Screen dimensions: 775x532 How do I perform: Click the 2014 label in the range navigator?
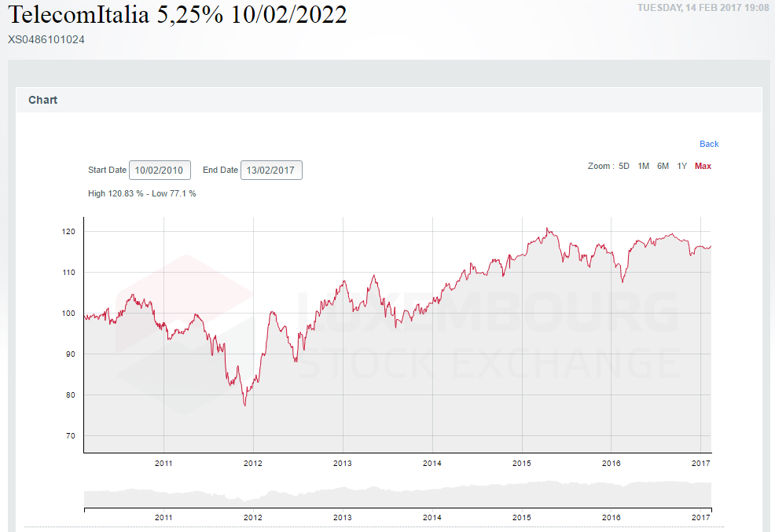point(432,518)
